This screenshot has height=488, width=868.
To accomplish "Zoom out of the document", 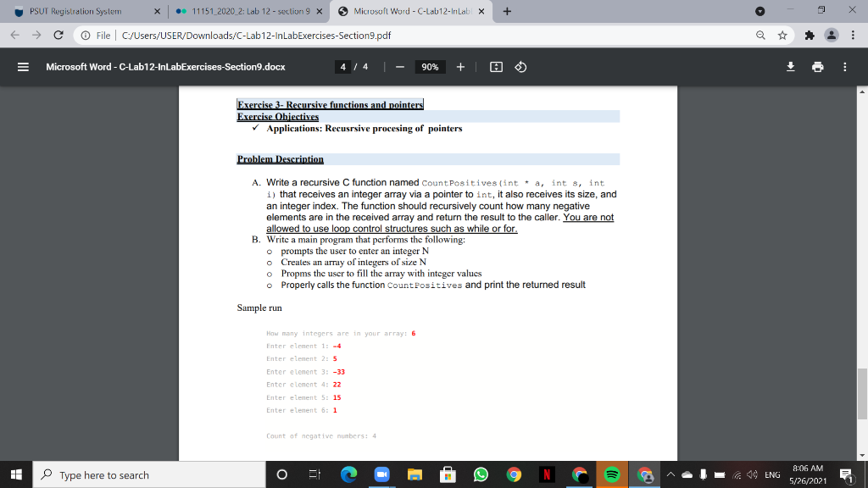I will [399, 67].
